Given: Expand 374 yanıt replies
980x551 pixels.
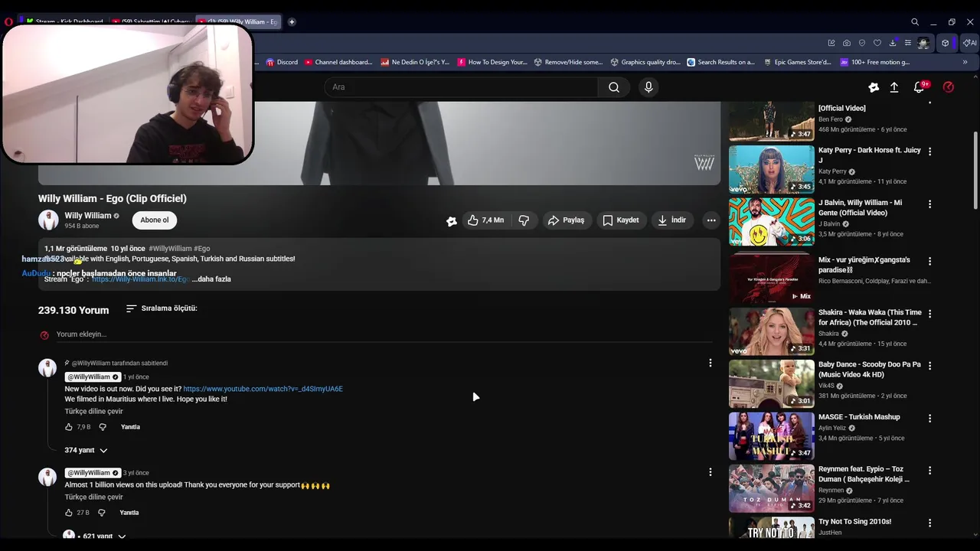Looking at the screenshot, I should [86, 451].
